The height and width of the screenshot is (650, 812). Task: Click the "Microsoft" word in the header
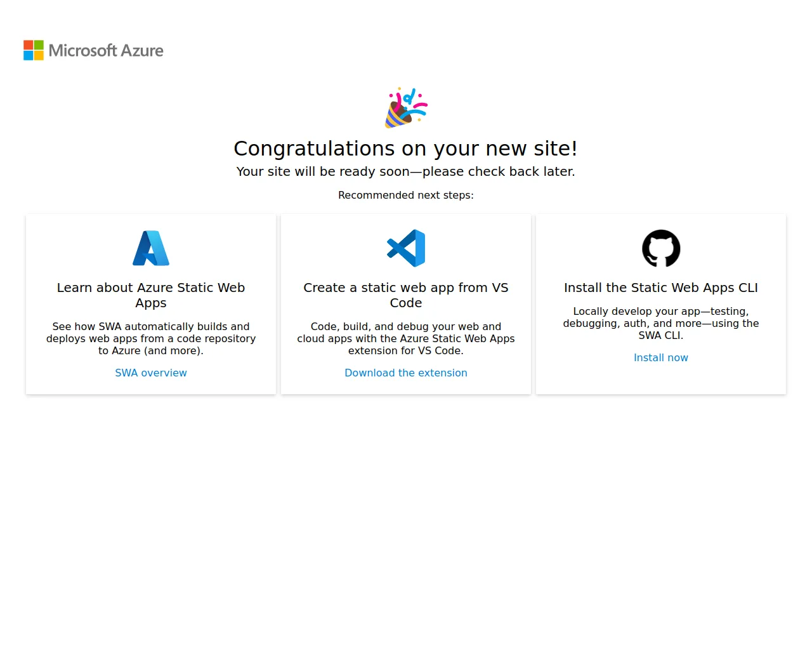point(83,51)
